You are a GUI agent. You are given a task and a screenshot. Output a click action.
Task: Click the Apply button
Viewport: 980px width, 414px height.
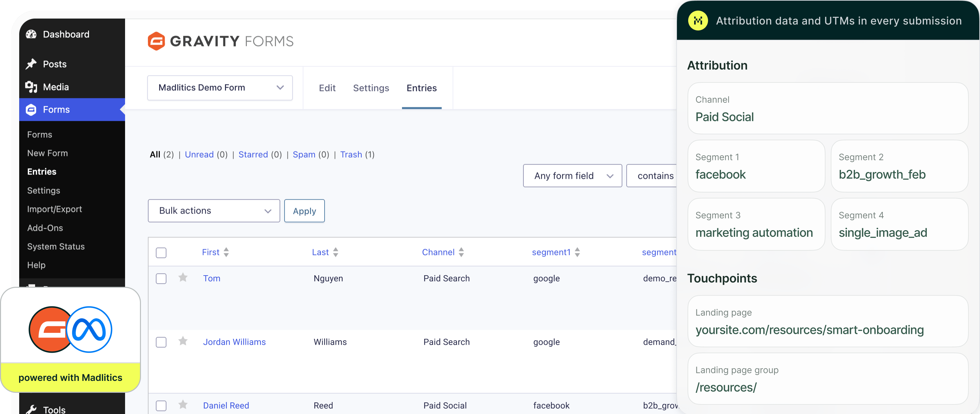(x=304, y=211)
